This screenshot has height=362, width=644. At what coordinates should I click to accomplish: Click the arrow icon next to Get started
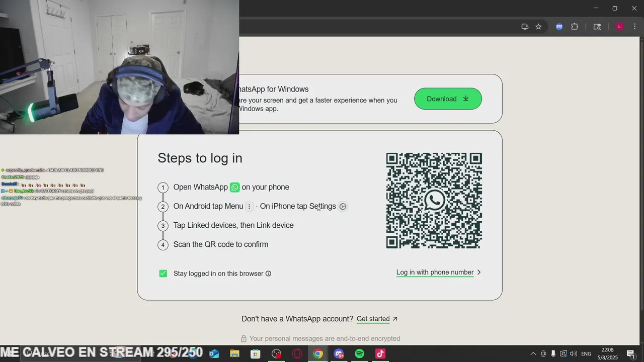click(x=395, y=319)
